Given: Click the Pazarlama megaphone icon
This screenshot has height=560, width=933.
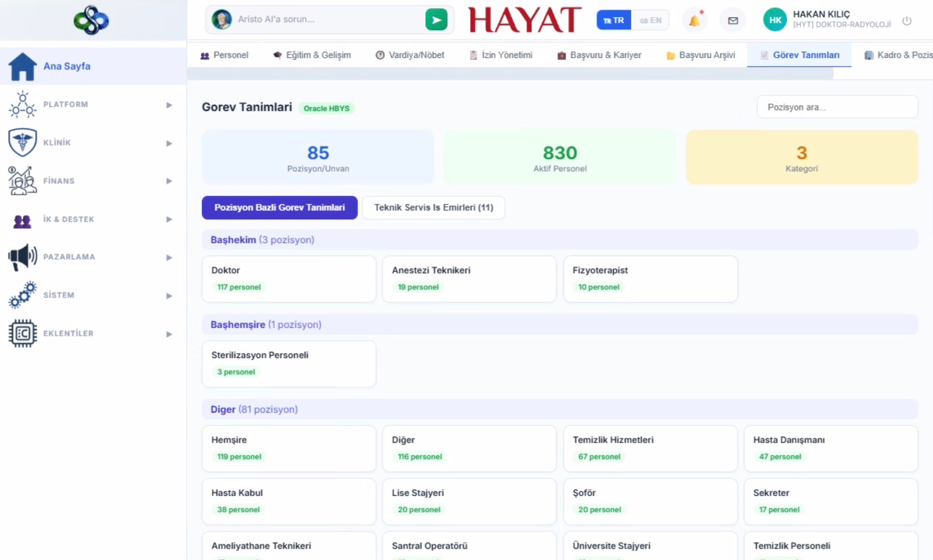Looking at the screenshot, I should click(x=22, y=257).
